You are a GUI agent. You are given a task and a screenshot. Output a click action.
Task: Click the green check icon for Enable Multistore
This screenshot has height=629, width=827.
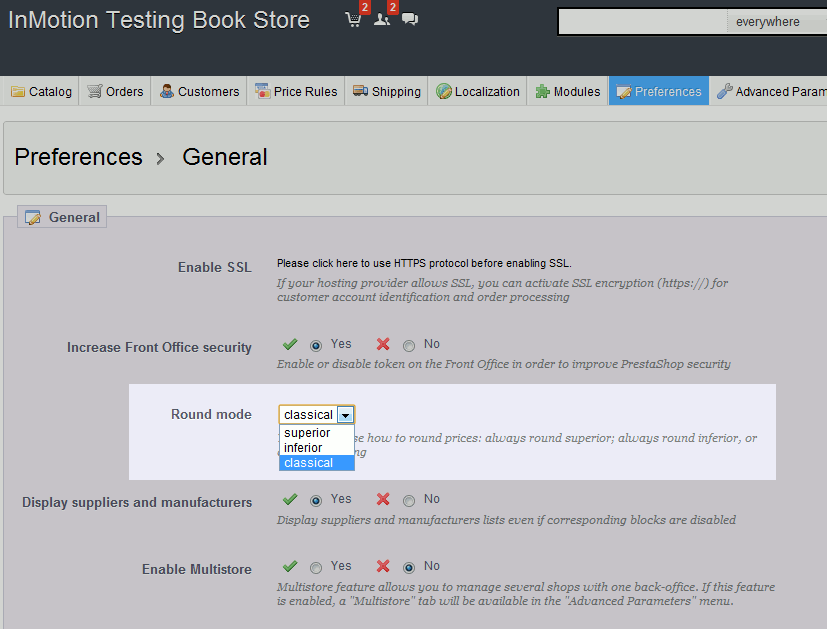pos(290,566)
